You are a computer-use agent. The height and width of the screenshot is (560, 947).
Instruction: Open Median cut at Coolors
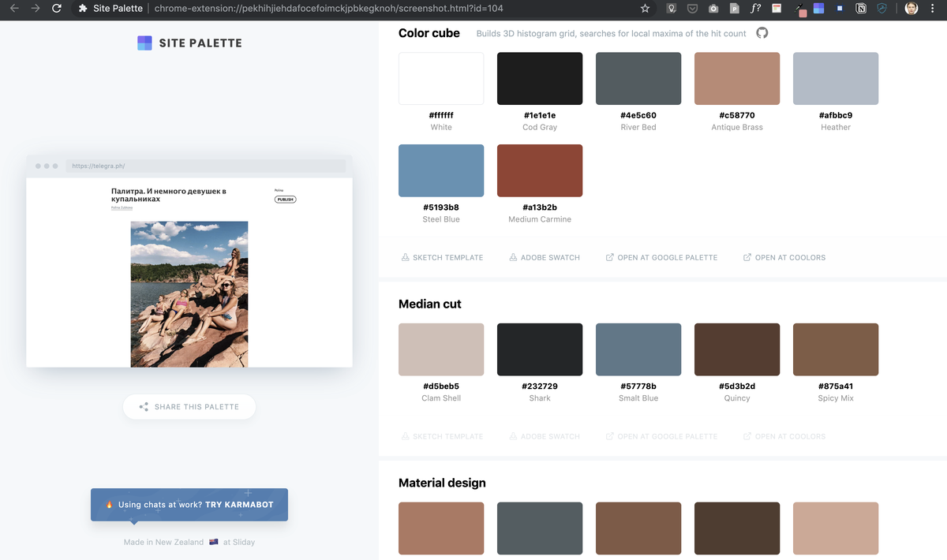click(x=784, y=436)
